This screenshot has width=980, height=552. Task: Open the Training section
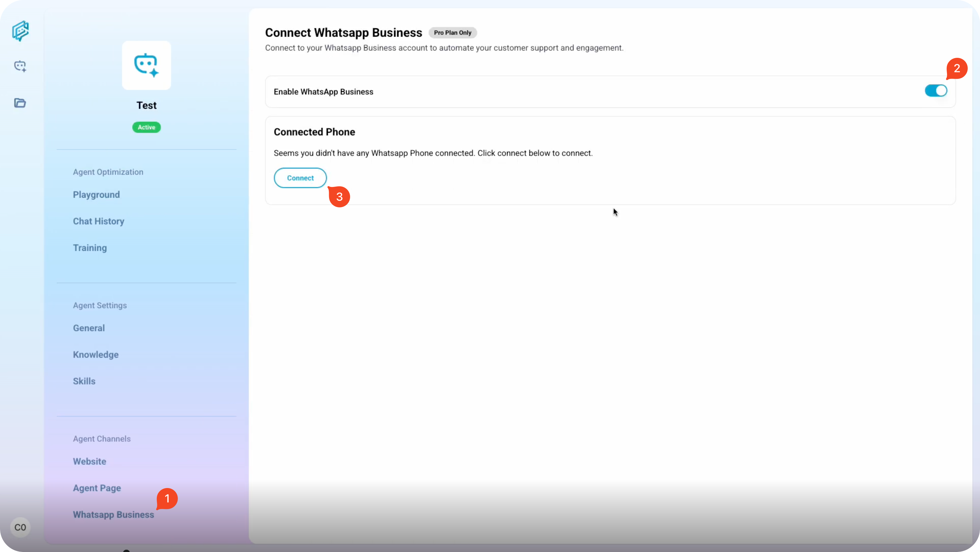pyautogui.click(x=90, y=248)
